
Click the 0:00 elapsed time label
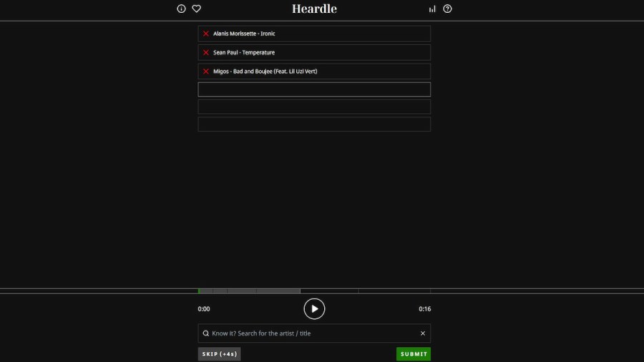pos(204,309)
